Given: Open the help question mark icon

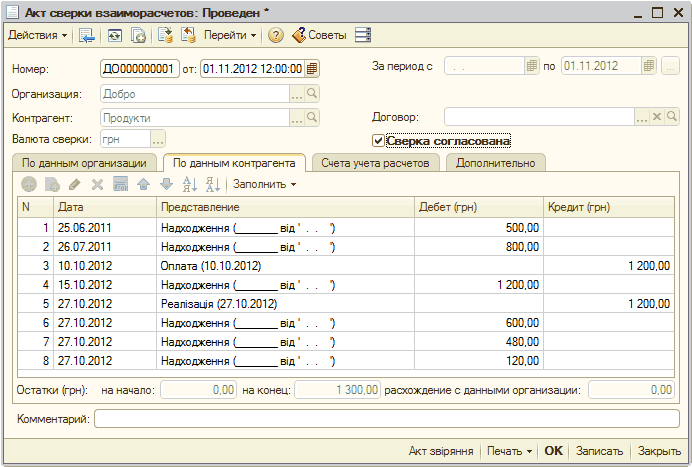Looking at the screenshot, I should pos(273,35).
